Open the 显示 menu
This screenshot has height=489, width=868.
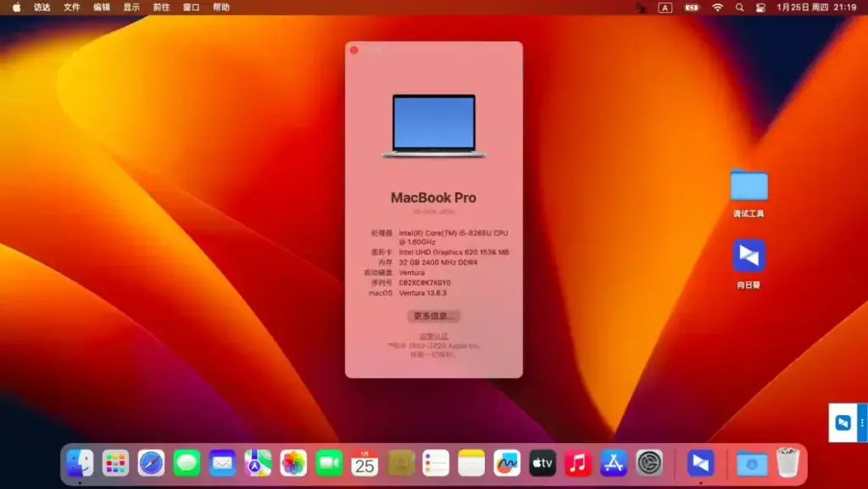pyautogui.click(x=131, y=7)
